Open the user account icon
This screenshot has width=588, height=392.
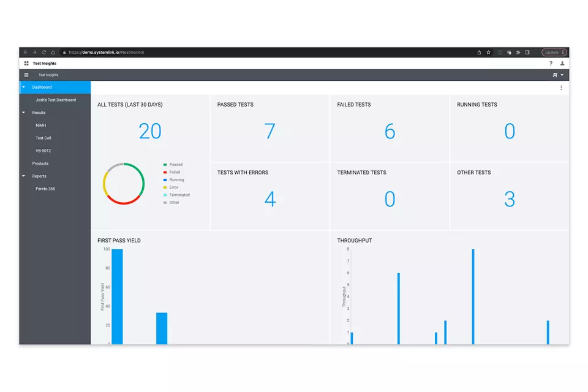(x=562, y=63)
